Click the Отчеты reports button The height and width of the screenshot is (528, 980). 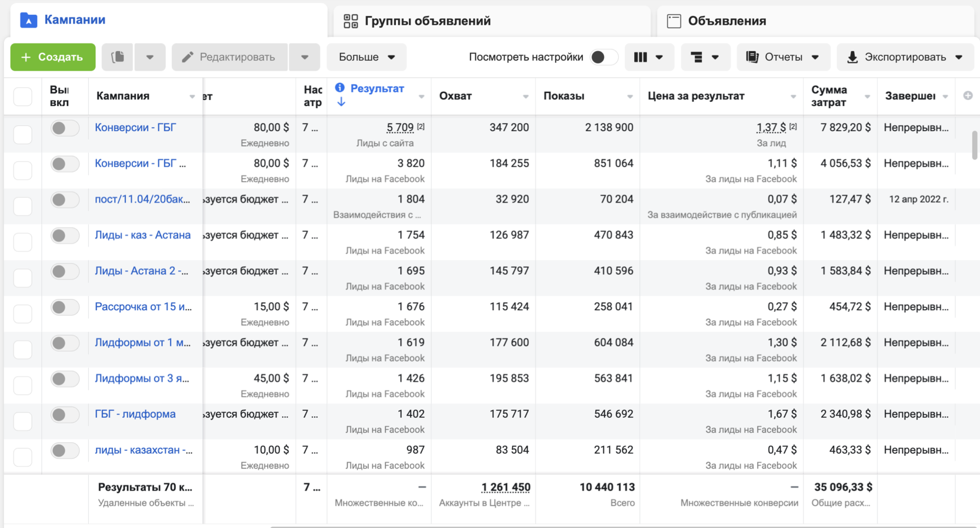(782, 57)
